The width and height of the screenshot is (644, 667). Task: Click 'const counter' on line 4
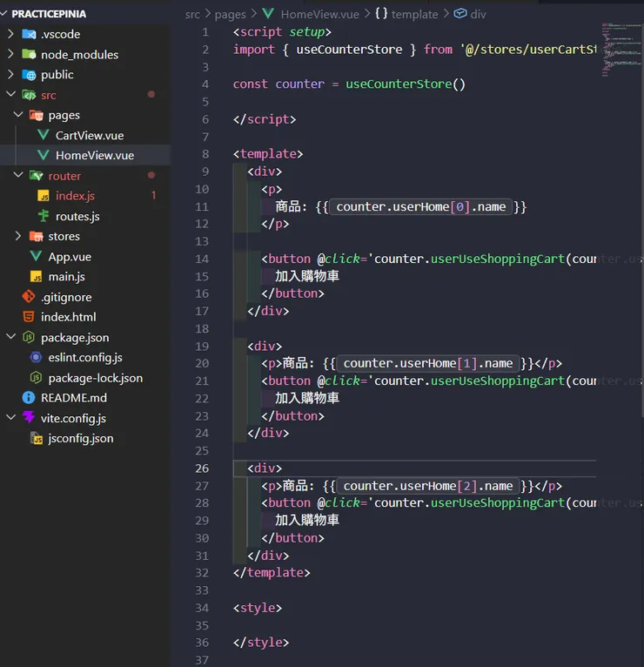pos(278,84)
